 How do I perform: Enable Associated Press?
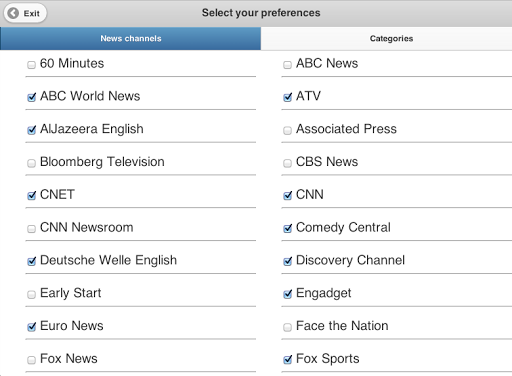[287, 130]
